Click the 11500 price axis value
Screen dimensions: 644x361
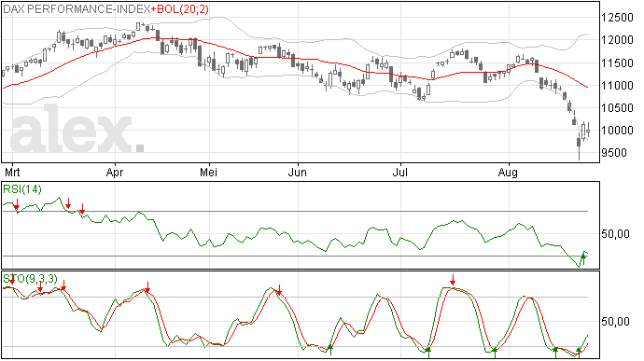pyautogui.click(x=617, y=63)
